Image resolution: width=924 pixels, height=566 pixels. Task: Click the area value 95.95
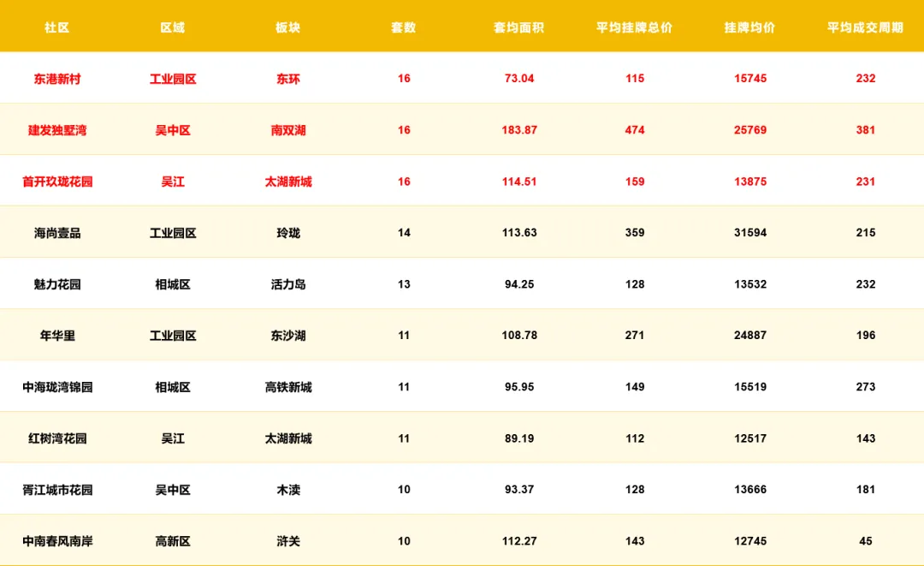tap(519, 386)
